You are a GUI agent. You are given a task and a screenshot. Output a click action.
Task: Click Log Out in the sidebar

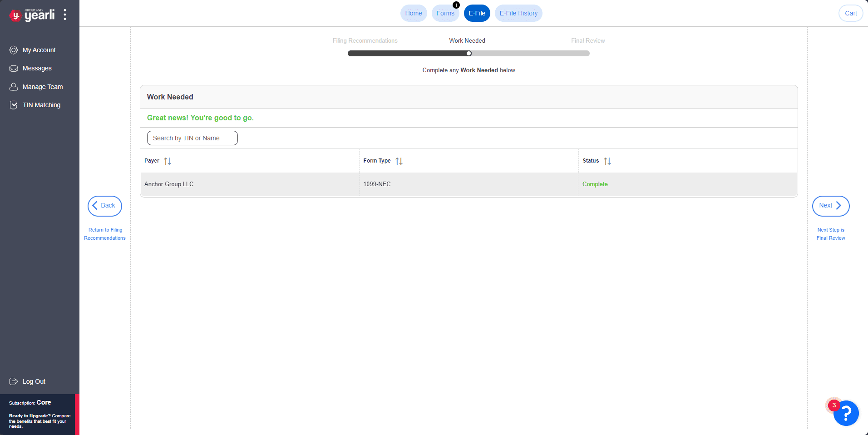(34, 381)
